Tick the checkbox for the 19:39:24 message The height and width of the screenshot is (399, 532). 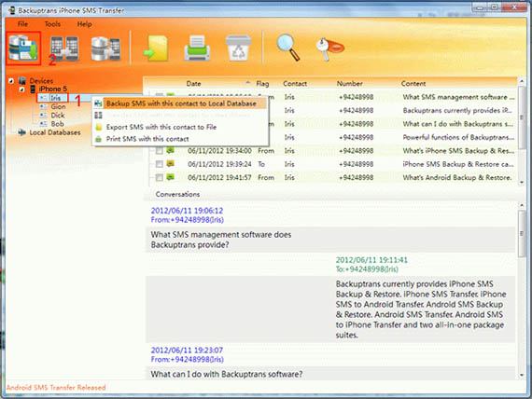coord(159,164)
